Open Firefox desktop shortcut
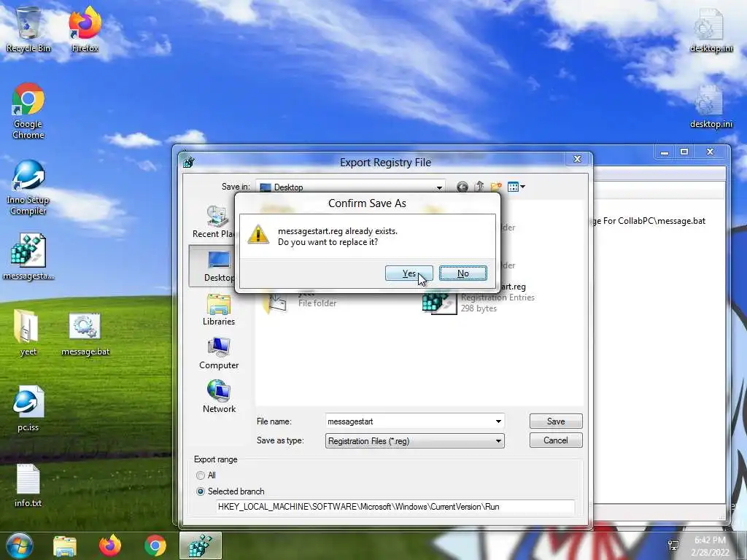747x560 pixels. click(85, 29)
